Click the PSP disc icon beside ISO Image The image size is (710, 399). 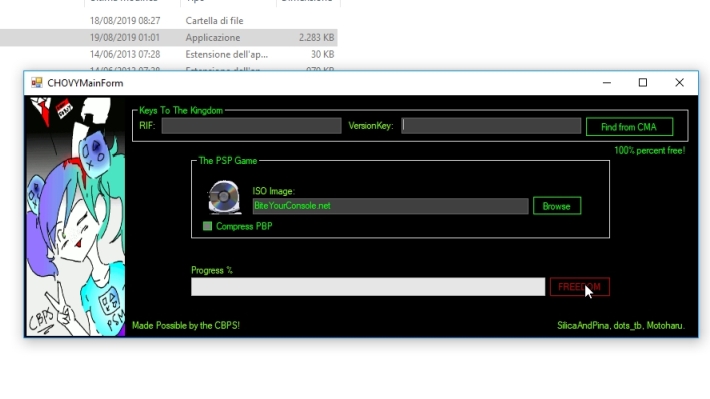click(x=224, y=197)
